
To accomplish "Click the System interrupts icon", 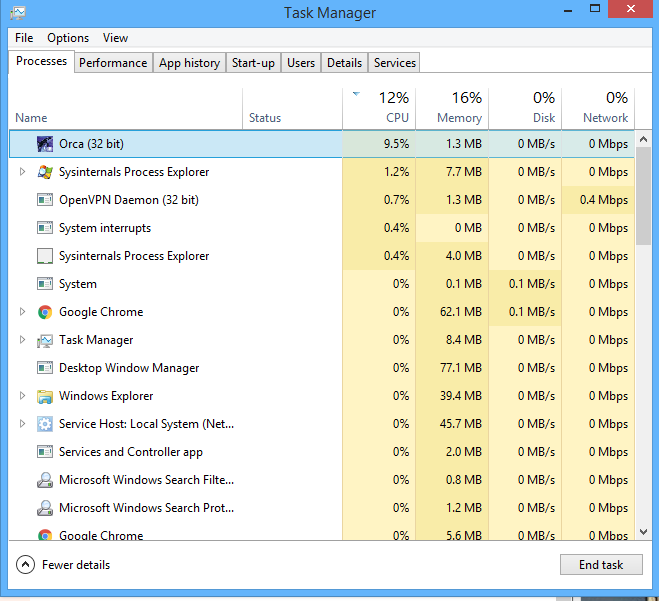I will point(45,228).
